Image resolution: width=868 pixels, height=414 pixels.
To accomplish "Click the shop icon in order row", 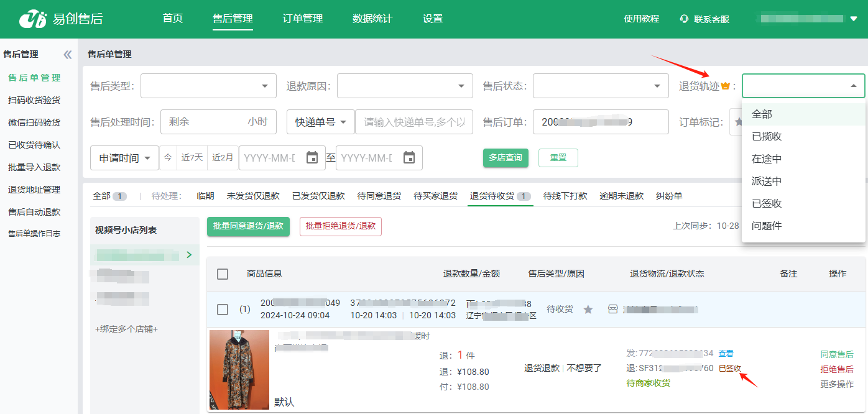I will tap(612, 310).
